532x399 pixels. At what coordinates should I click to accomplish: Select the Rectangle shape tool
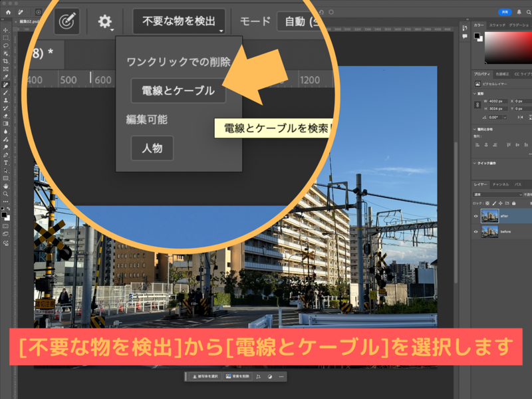[5, 178]
